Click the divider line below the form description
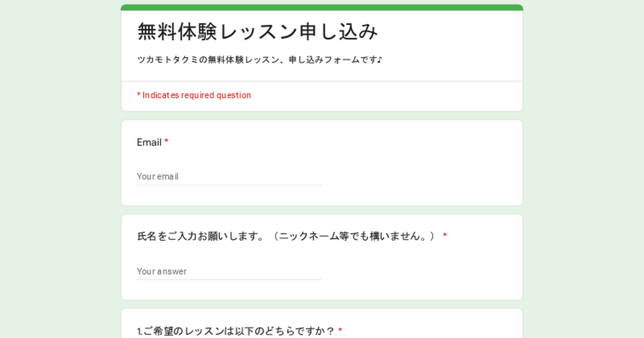644x338 pixels. point(322,82)
